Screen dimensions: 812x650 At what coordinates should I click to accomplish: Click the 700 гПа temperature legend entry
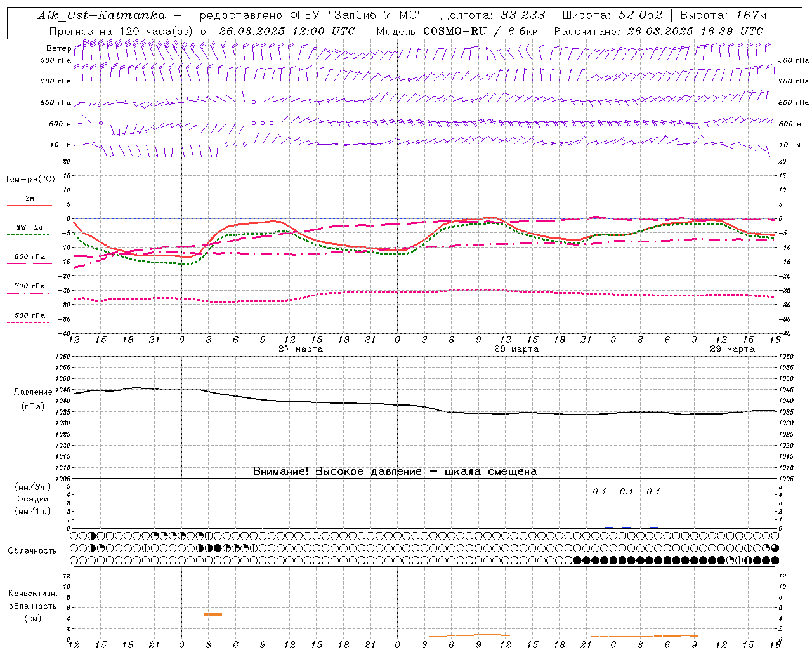(x=30, y=286)
